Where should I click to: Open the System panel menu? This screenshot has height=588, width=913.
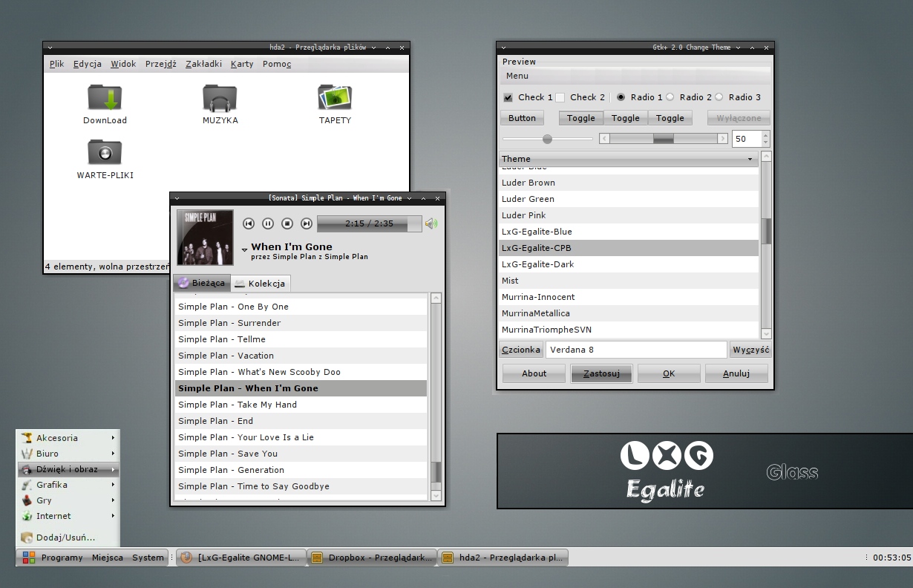point(148,558)
